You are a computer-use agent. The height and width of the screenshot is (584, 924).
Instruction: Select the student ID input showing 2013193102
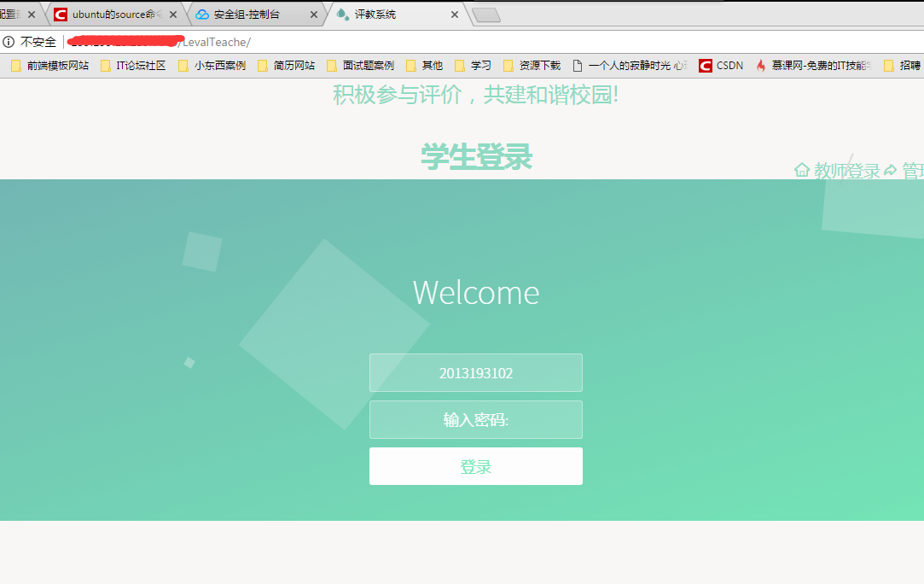(475, 372)
